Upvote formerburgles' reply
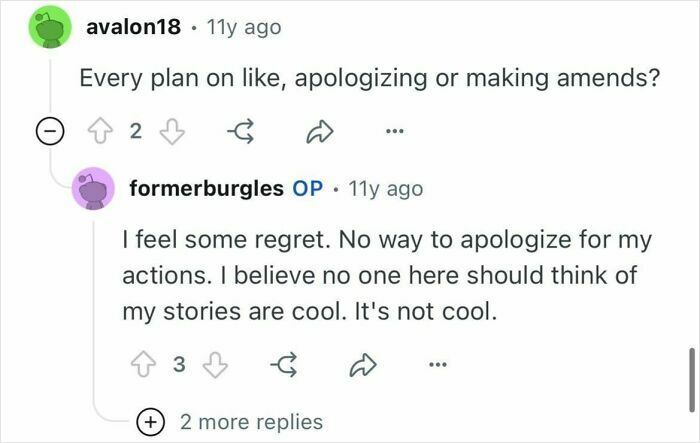700x443 pixels. click(x=143, y=364)
